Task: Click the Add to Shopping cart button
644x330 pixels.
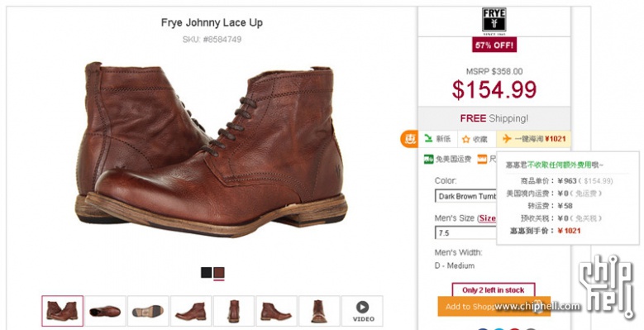Action: click(x=494, y=307)
